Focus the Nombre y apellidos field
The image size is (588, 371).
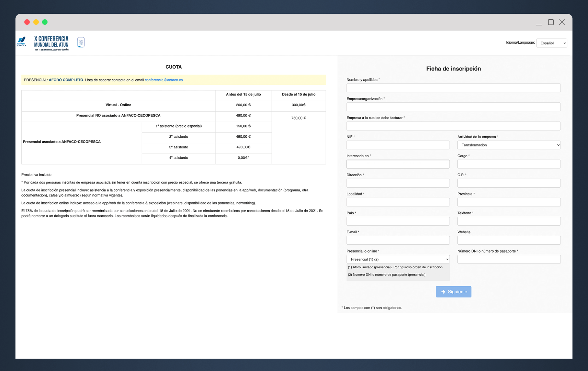(454, 88)
